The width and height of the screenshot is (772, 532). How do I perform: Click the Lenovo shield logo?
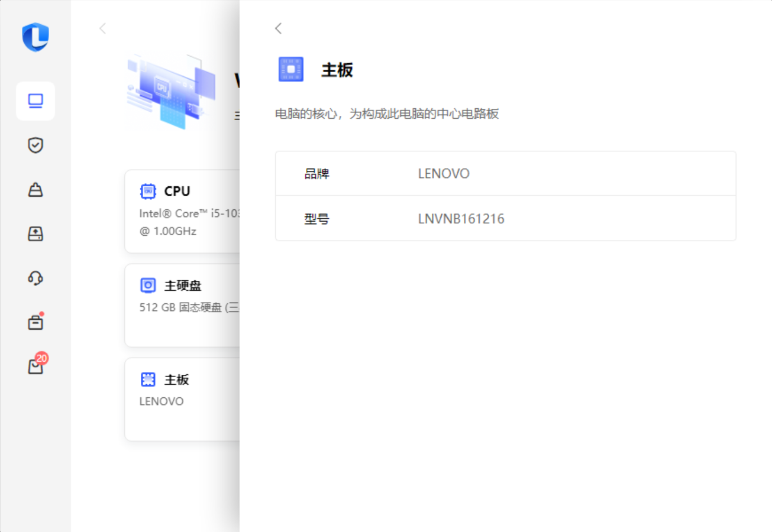tap(35, 37)
